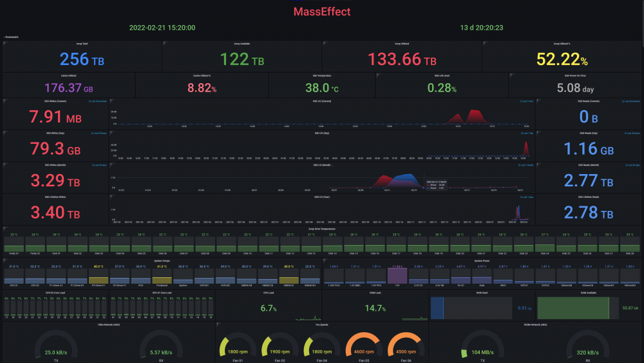Click Last 1 year label on SSD I/O (Year)
This screenshot has height=363, width=644.
click(527, 197)
